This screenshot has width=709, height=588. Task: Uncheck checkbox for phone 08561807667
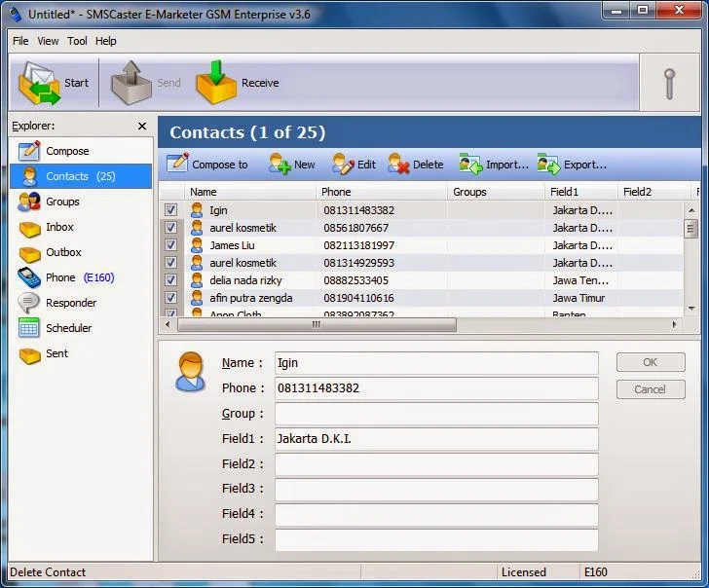click(170, 228)
